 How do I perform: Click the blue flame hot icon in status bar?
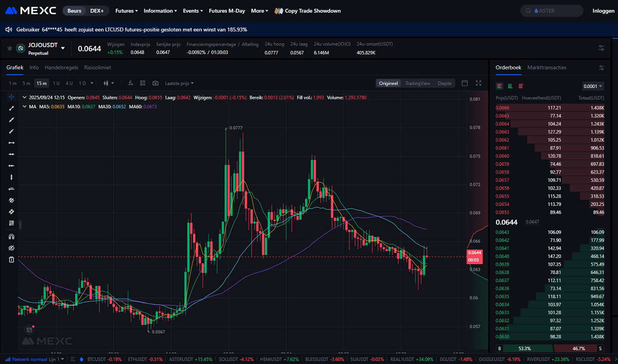tap(81, 359)
